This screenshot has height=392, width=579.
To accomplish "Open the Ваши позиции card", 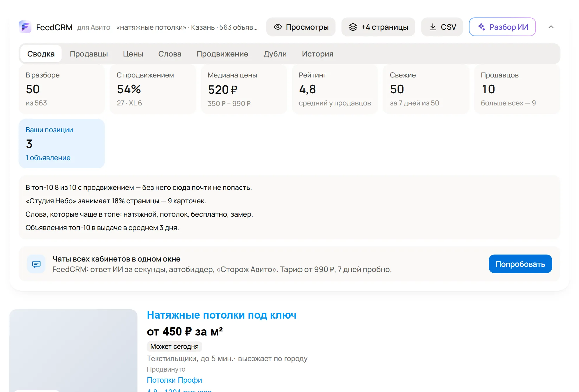I will [62, 144].
